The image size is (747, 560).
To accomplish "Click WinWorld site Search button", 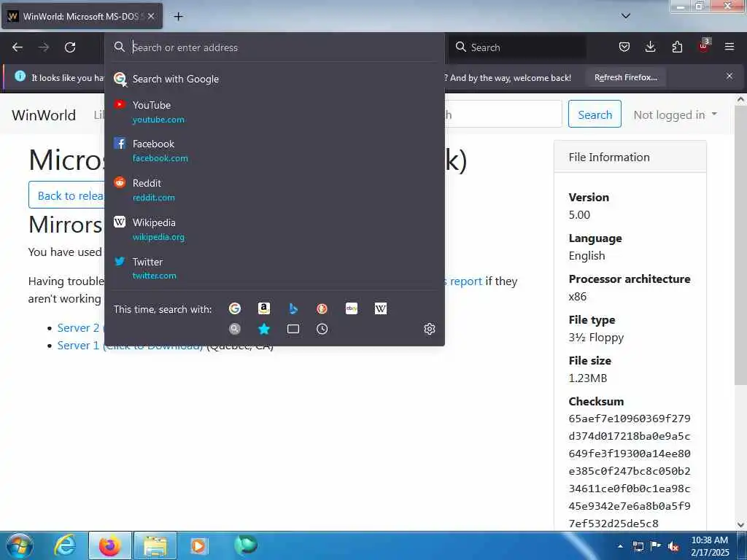I will [595, 114].
